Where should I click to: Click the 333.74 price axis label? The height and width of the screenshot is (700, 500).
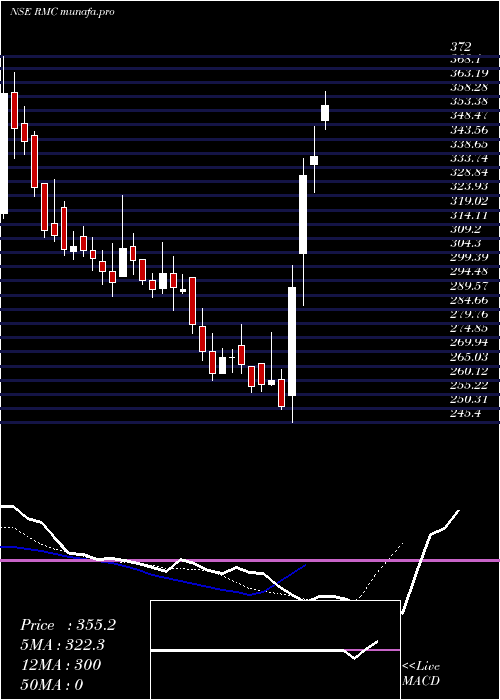(x=469, y=158)
